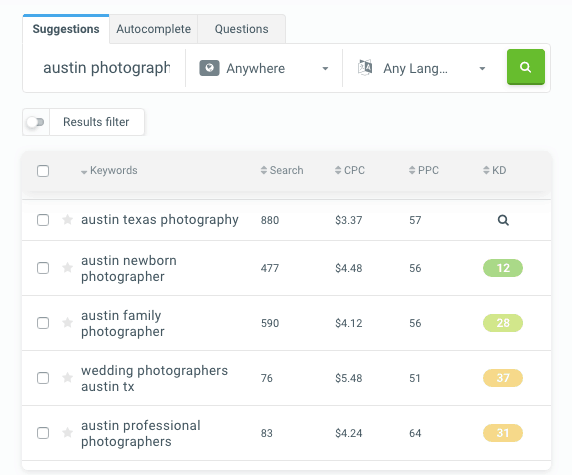The width and height of the screenshot is (572, 475).
Task: Click the magnifier icon in KD column
Action: 503,220
